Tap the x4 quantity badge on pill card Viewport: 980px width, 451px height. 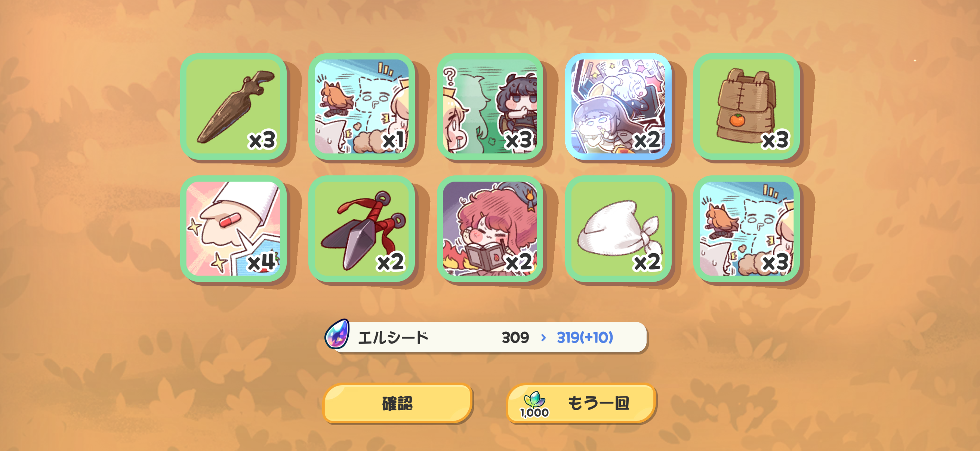(262, 262)
